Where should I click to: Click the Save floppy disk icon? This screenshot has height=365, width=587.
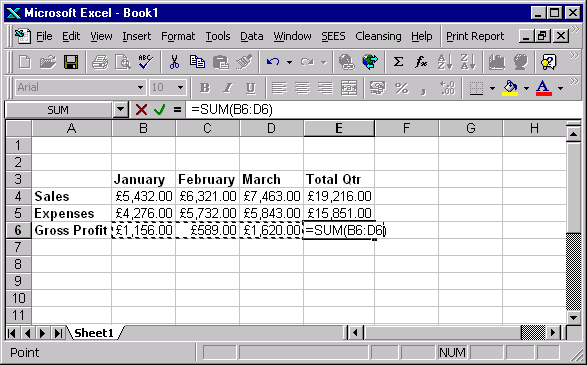point(71,62)
